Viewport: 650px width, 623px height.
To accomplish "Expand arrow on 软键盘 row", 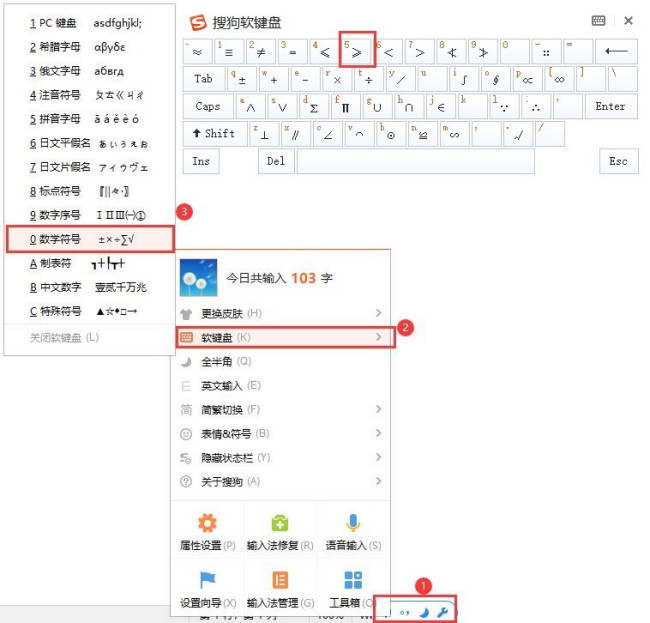I will click(378, 337).
